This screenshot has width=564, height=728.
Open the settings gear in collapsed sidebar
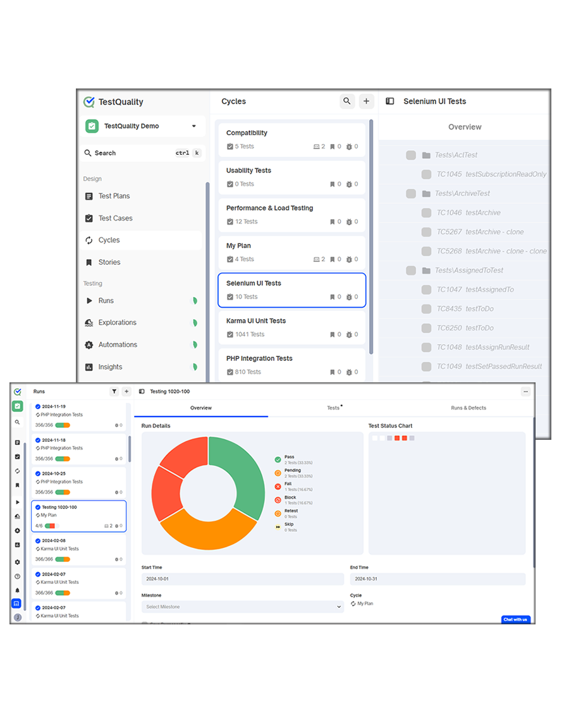pos(17,562)
